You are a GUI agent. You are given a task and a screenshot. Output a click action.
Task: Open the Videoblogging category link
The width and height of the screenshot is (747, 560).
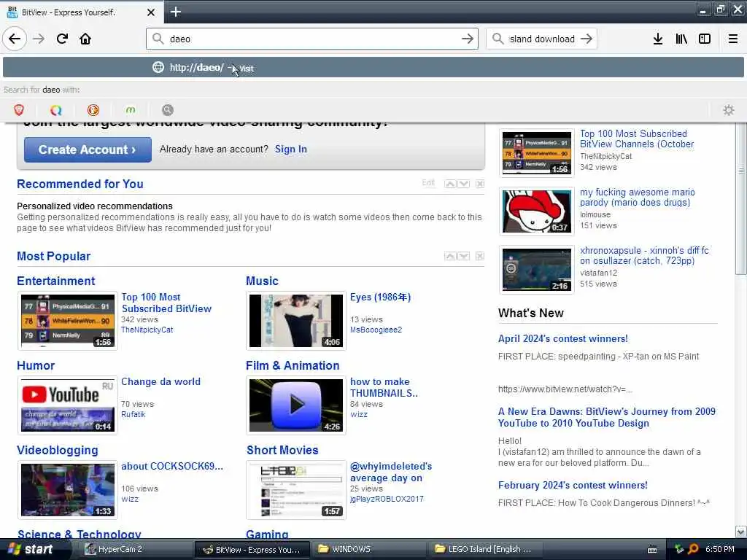(x=57, y=450)
